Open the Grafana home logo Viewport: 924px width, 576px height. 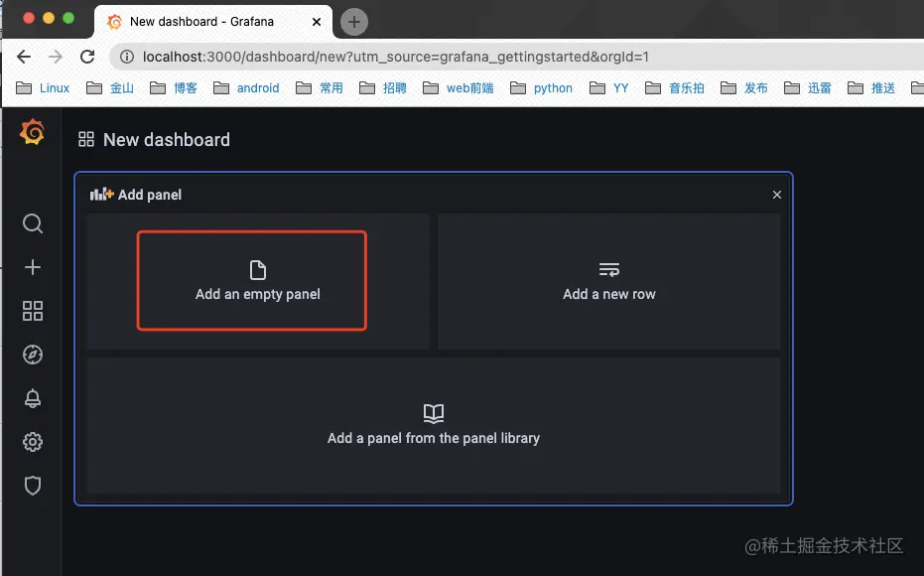[33, 131]
